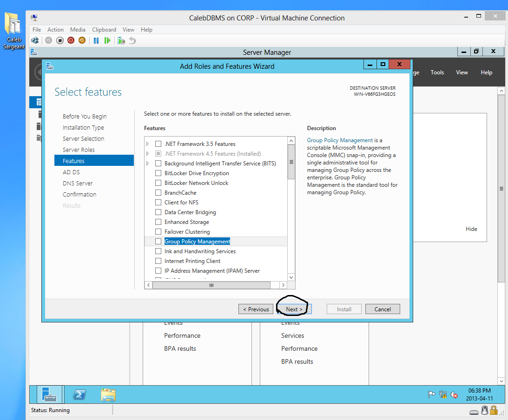
Task: Cancel the wizard
Action: [383, 309]
